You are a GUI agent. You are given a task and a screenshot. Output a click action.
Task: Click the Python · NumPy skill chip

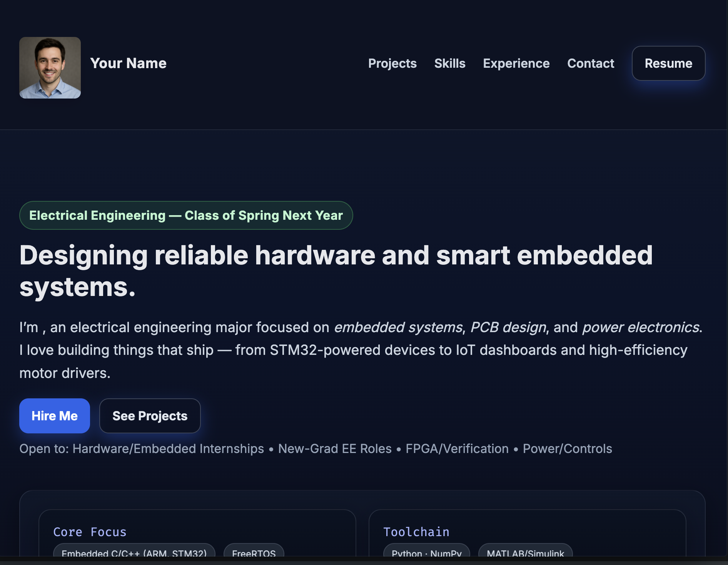pyautogui.click(x=426, y=552)
